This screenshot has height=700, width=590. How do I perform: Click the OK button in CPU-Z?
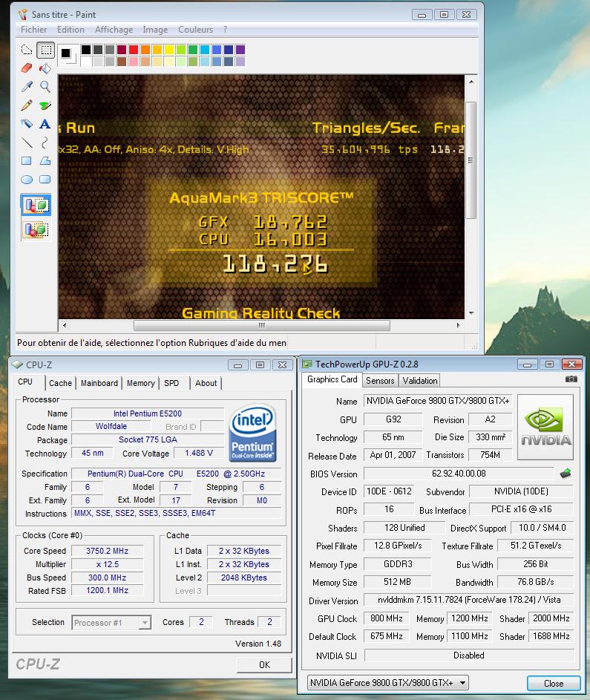point(264,664)
